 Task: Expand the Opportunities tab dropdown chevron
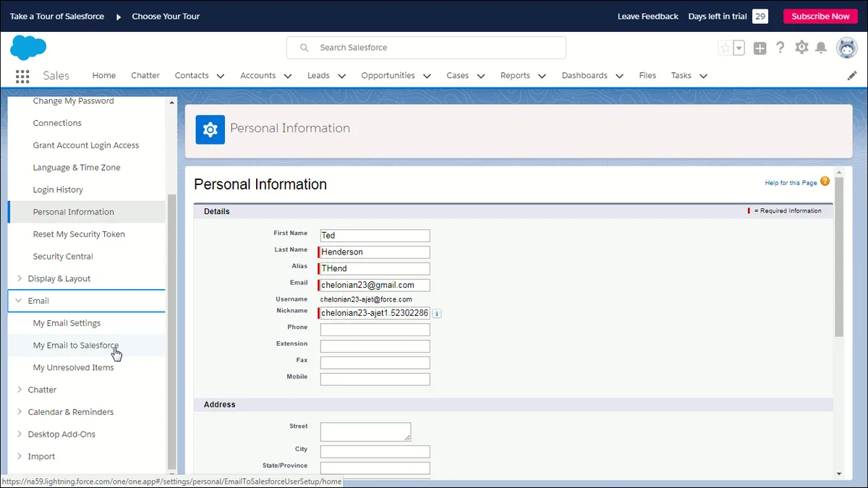(427, 76)
